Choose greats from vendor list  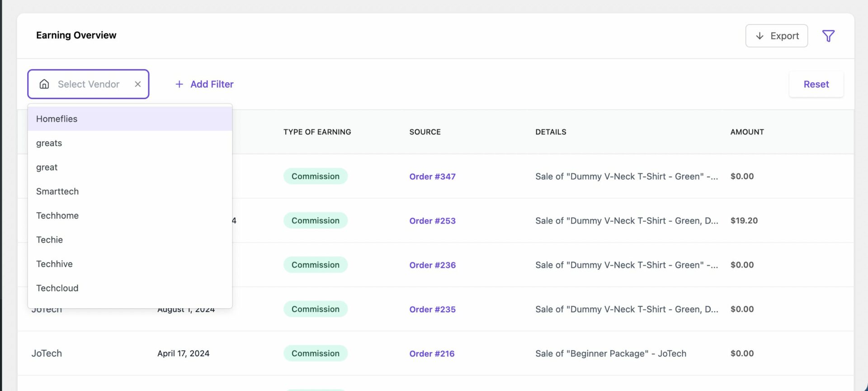pyautogui.click(x=130, y=143)
